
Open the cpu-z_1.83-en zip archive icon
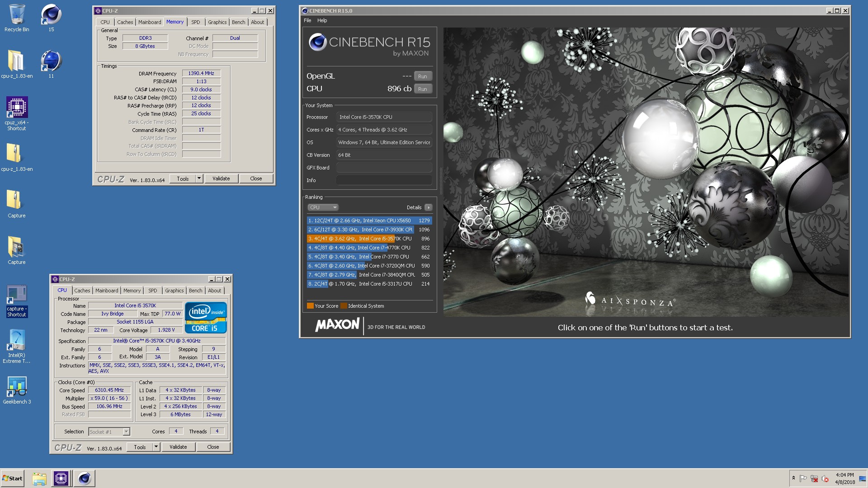pyautogui.click(x=17, y=157)
